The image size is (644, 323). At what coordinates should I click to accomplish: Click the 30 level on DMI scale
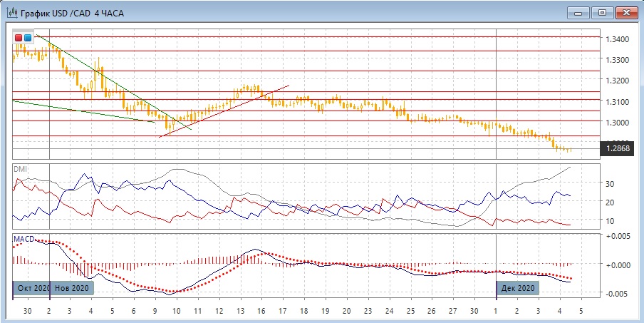coord(610,183)
